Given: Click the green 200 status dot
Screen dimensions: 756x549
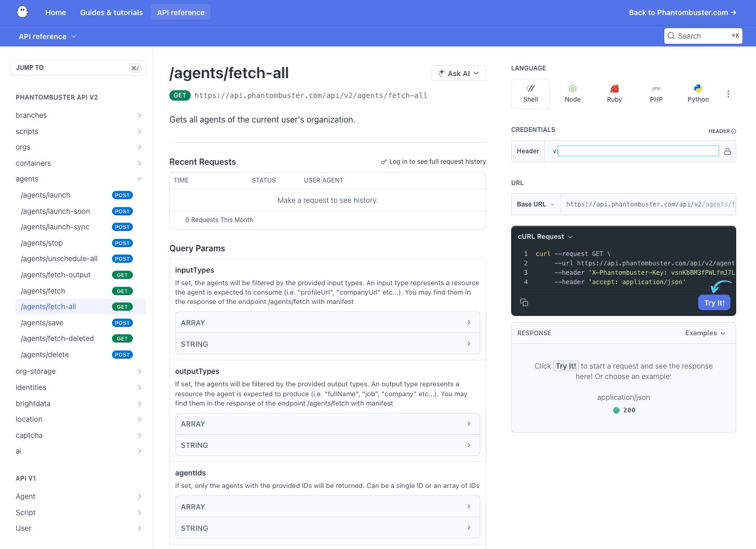Looking at the screenshot, I should click(x=616, y=410).
